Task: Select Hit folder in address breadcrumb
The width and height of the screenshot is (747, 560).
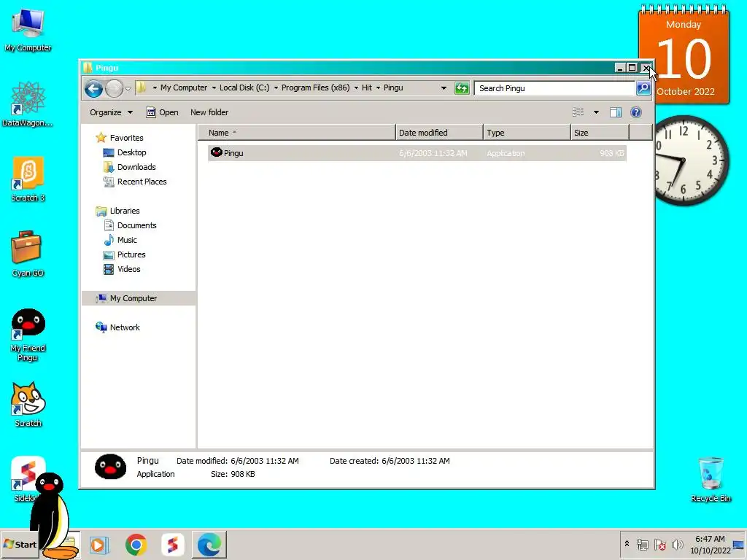Action: pos(367,87)
